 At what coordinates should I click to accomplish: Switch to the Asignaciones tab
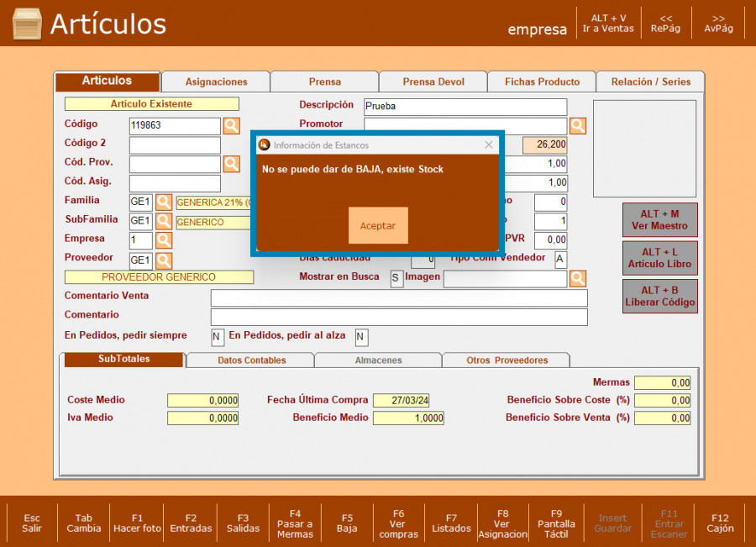(x=216, y=82)
